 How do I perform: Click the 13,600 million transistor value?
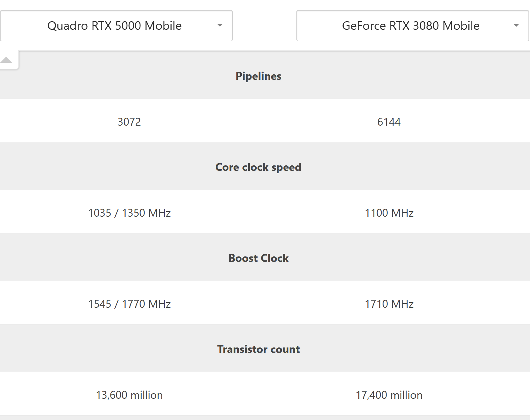point(129,395)
